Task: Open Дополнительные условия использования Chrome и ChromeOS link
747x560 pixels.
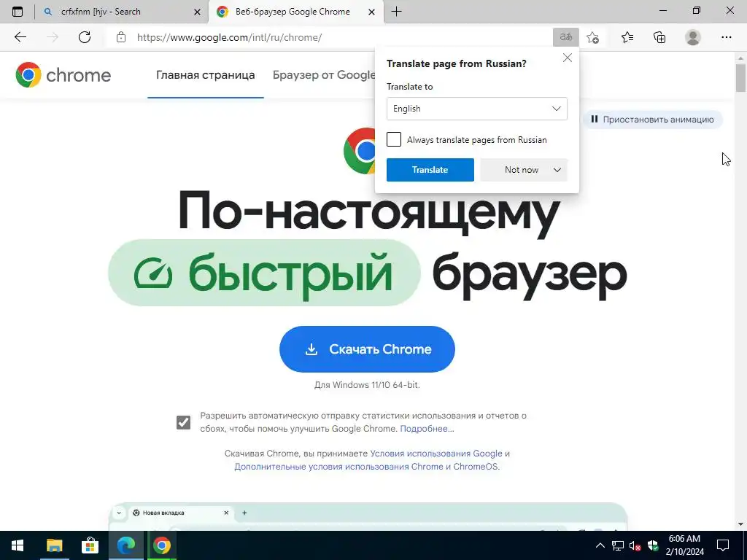Action: (x=366, y=467)
